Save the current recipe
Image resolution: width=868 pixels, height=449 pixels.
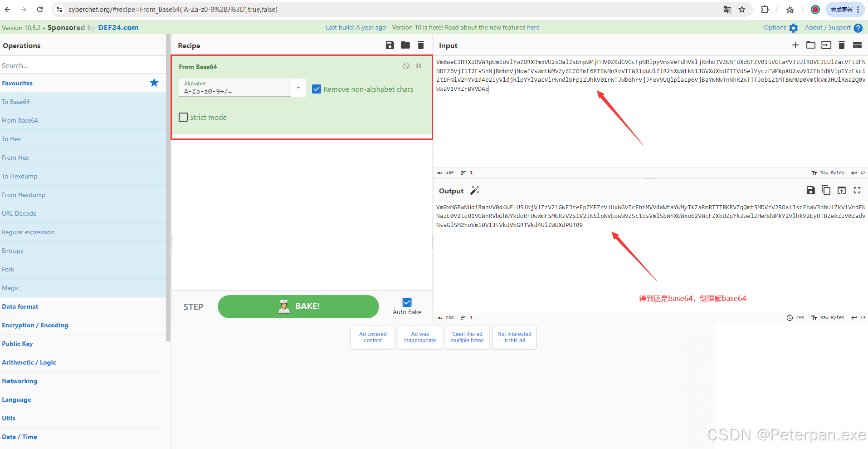390,45
